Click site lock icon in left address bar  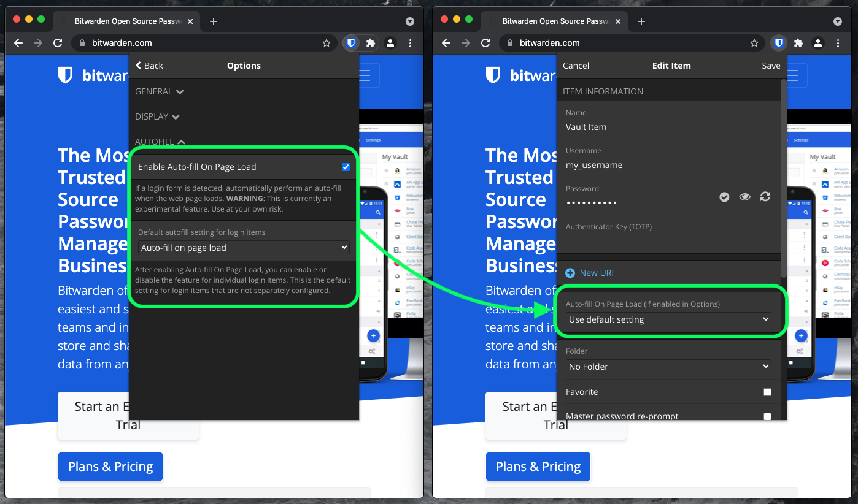click(x=82, y=43)
